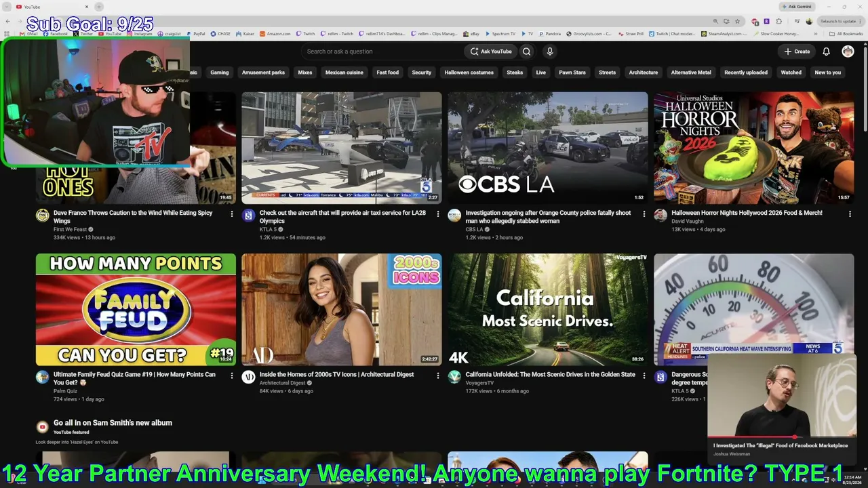Filter feed by the Gaming chip
The image size is (868, 488).
point(219,73)
